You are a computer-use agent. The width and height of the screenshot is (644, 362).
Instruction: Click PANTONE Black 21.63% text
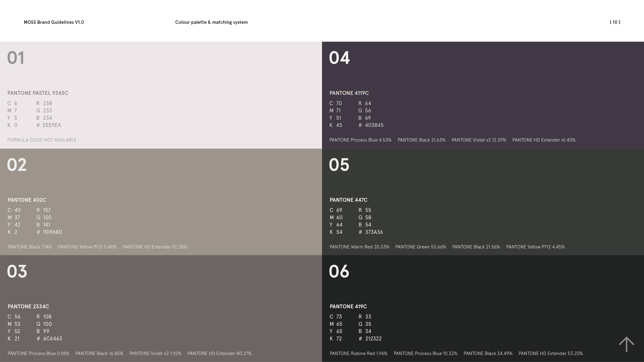pos(421,140)
